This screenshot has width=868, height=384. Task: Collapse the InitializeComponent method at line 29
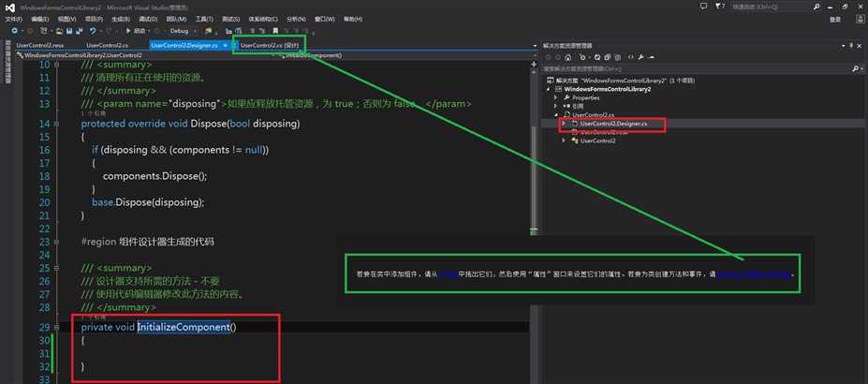[55, 327]
